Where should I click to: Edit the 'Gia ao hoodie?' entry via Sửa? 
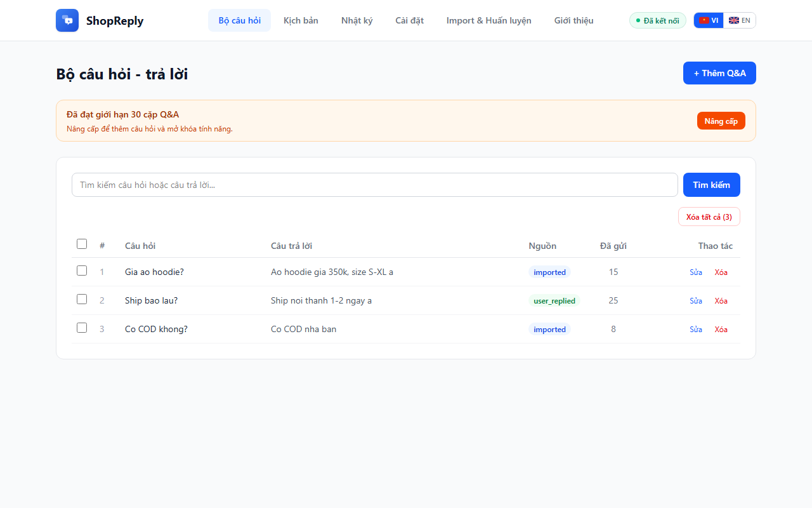[x=696, y=272]
